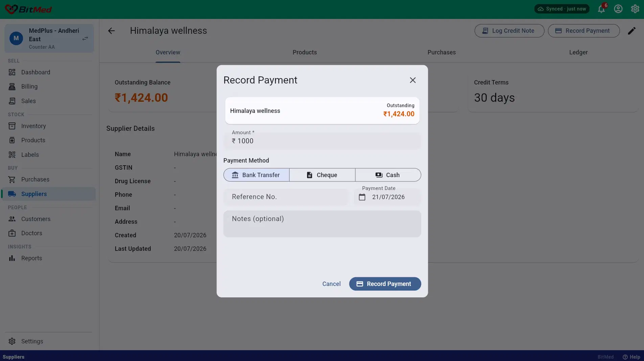
Task: Switch to the Overview tab
Action: tap(168, 52)
